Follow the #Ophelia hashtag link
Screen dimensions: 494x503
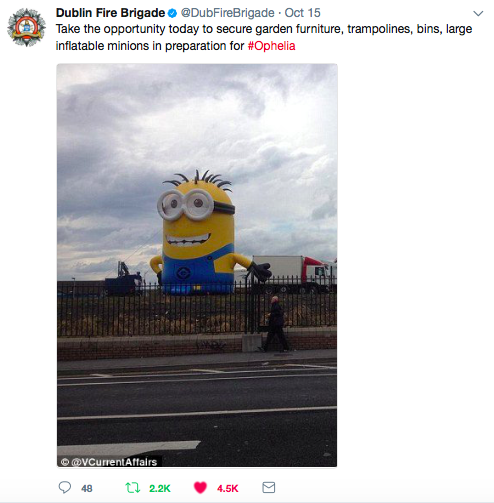(271, 46)
